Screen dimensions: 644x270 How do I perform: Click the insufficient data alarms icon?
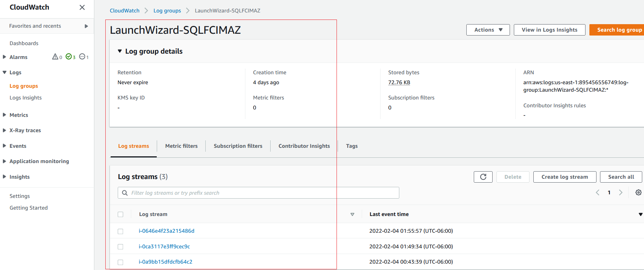82,56
